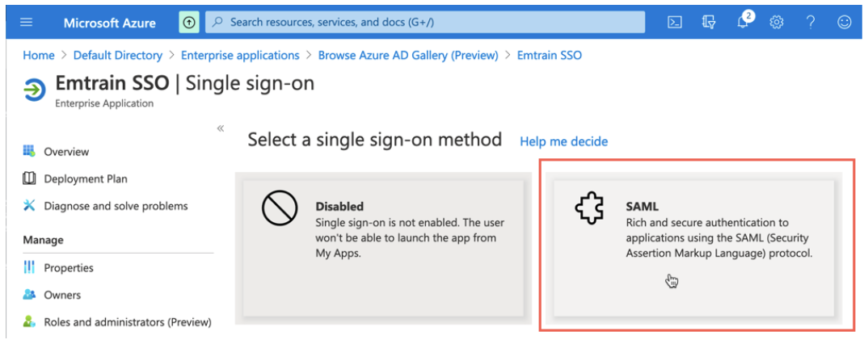Screen dimensions: 868x344
Task: Open Overview in the sidebar
Action: pyautogui.click(x=66, y=152)
